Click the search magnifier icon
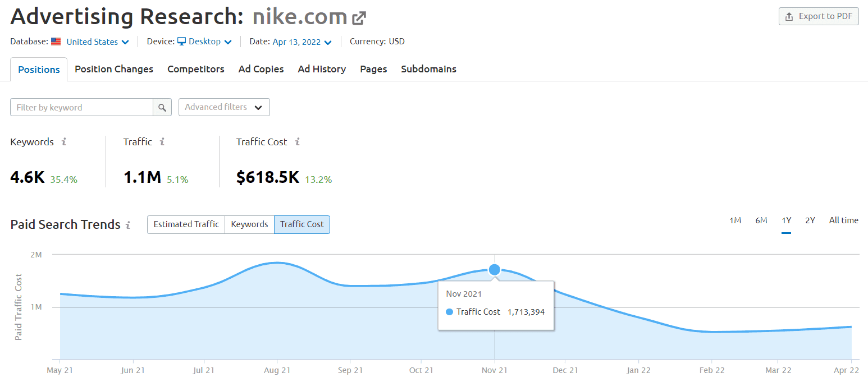Screen dimensions: 868x382 (x=162, y=107)
